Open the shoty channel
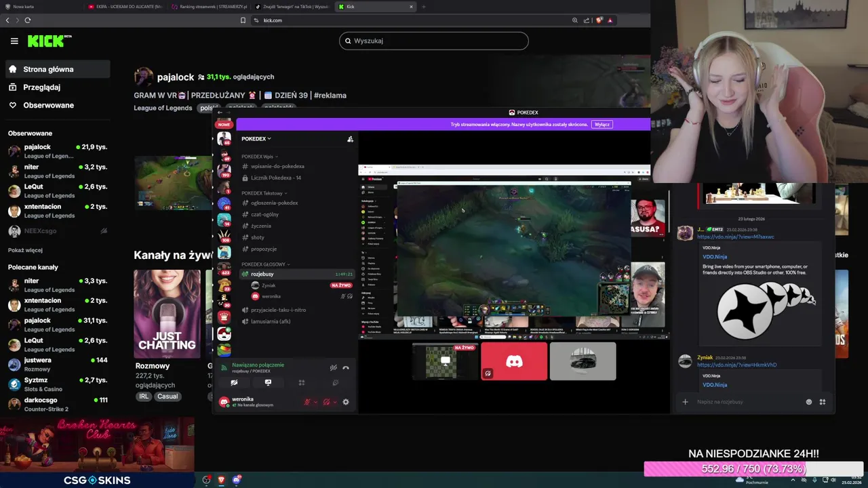 point(296,237)
